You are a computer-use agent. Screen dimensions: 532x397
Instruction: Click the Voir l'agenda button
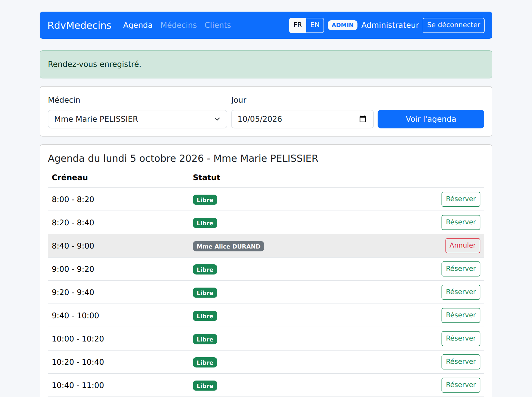click(x=431, y=119)
